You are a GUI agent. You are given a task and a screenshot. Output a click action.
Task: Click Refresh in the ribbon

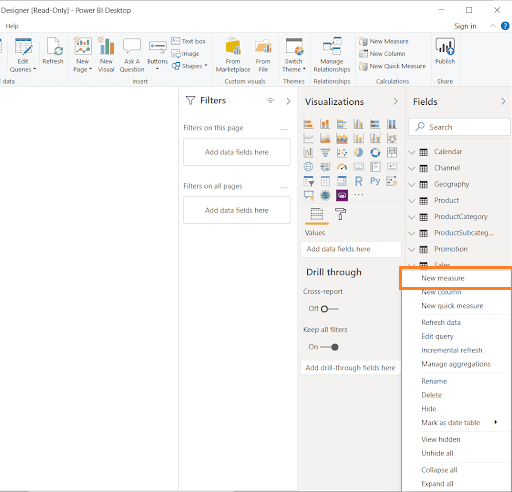tap(53, 51)
